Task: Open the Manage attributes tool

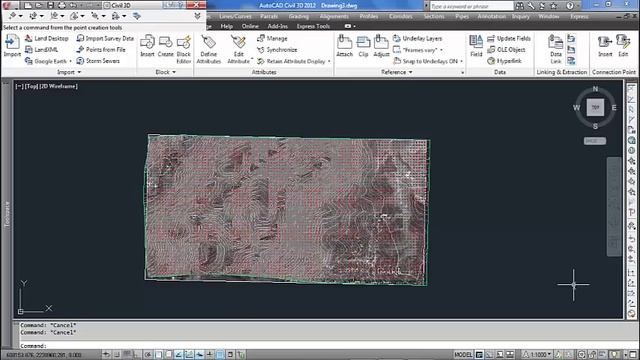Action: [272, 38]
